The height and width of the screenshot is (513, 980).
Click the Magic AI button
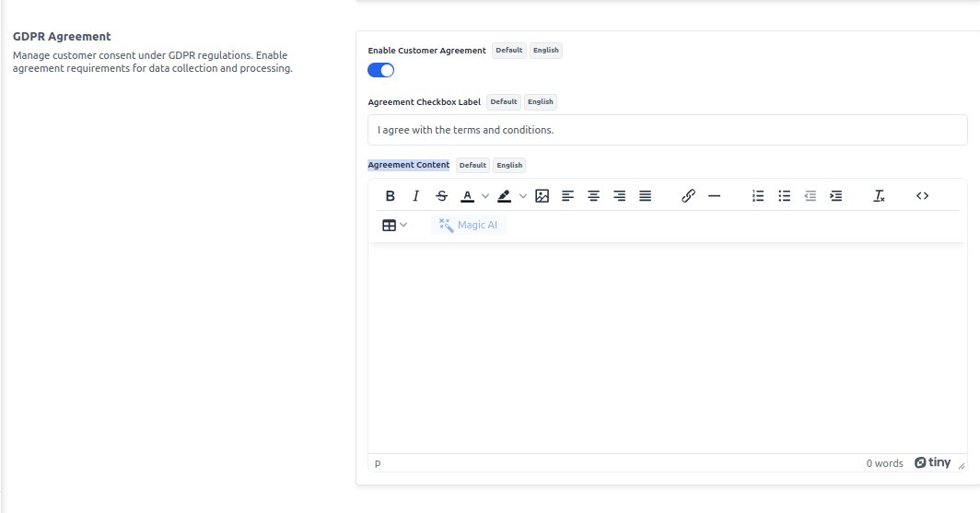tap(469, 225)
